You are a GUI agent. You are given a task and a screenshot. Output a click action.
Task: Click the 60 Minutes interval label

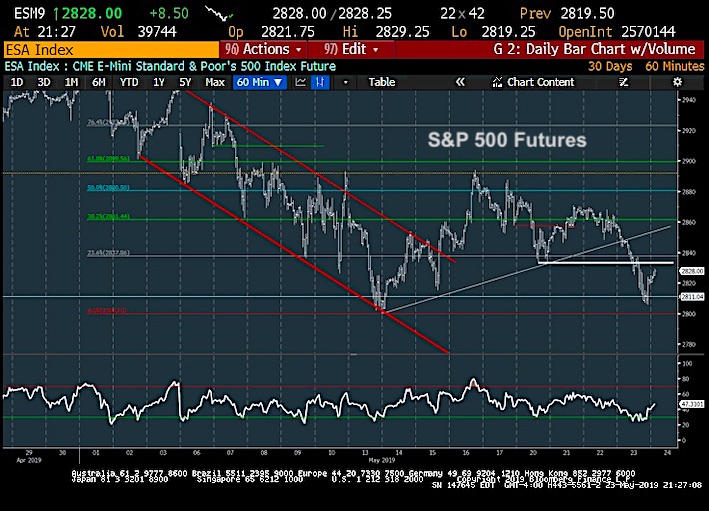coord(674,66)
